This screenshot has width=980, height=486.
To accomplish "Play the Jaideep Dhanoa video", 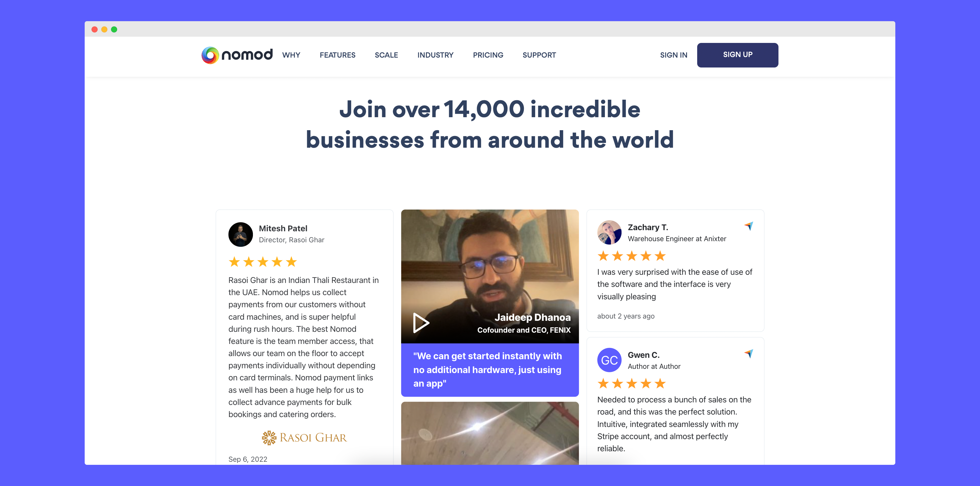I will coord(421,323).
